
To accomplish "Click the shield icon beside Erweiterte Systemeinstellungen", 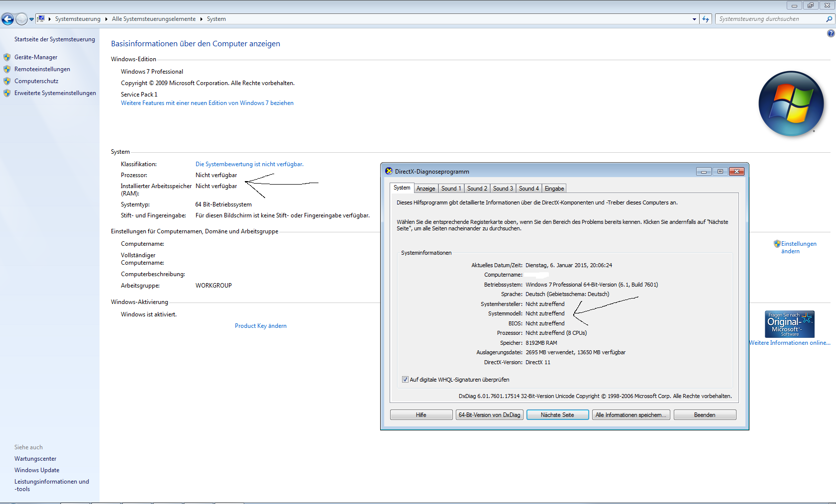I will tap(7, 93).
